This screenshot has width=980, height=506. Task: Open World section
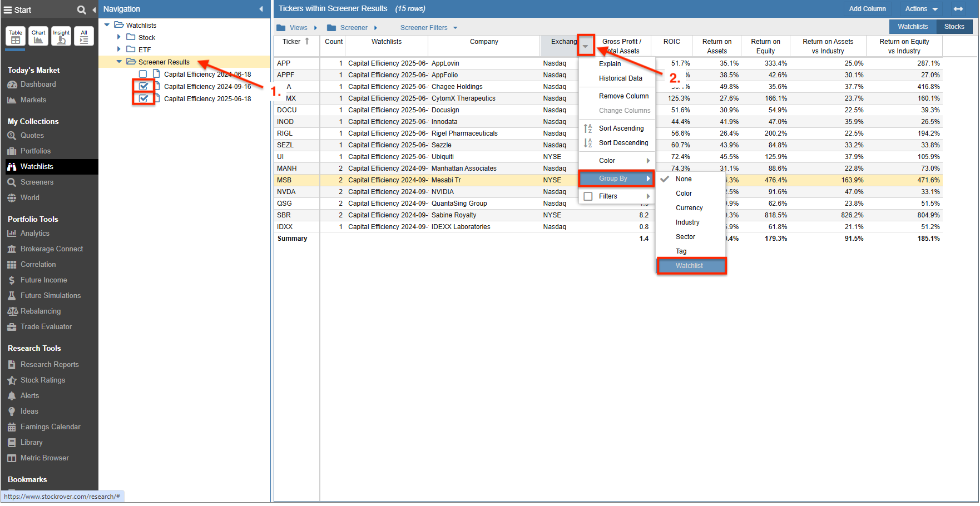pyautogui.click(x=29, y=198)
